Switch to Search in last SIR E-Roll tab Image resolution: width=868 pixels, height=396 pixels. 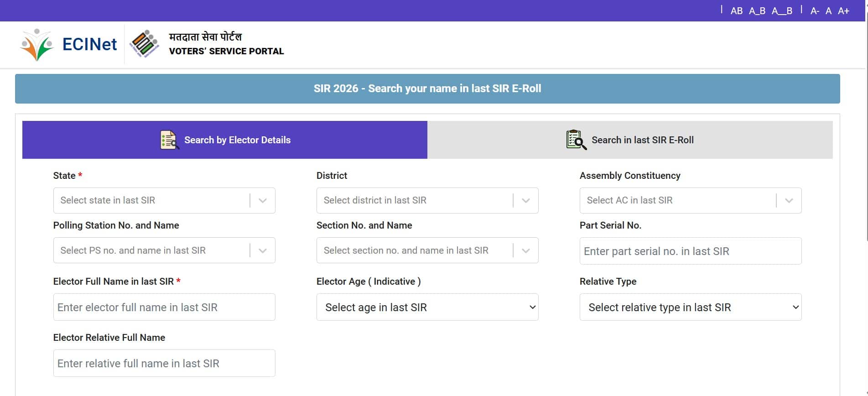(x=630, y=140)
